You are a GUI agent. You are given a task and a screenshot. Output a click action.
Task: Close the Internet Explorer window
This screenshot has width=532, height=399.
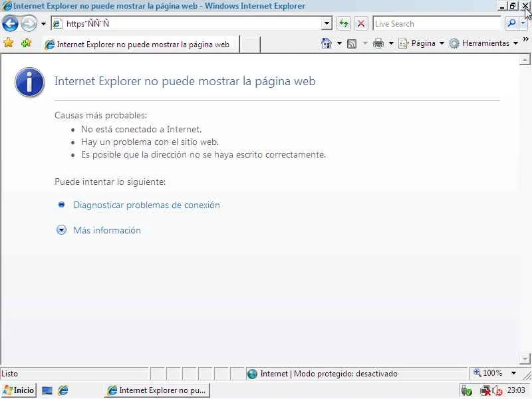tap(525, 6)
